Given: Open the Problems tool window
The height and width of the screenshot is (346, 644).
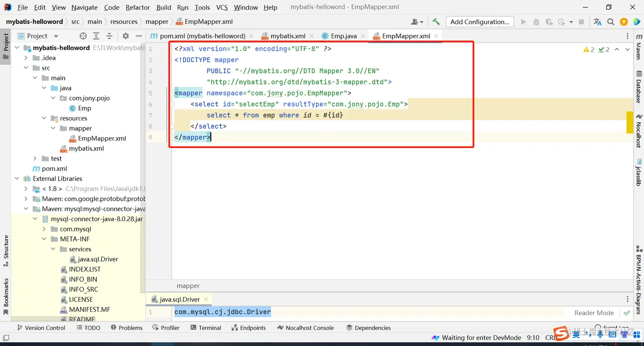Looking at the screenshot, I should [126, 328].
